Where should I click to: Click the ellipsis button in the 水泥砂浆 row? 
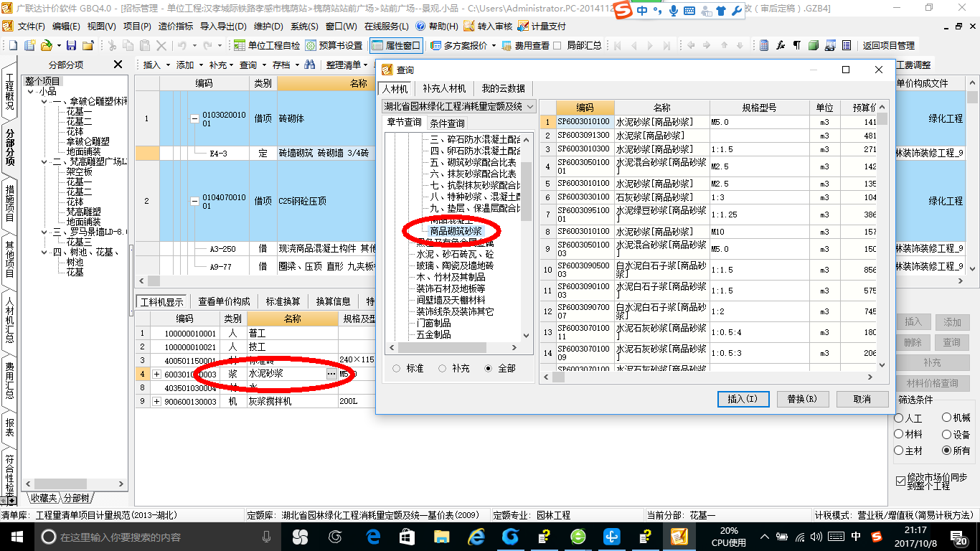pos(331,374)
